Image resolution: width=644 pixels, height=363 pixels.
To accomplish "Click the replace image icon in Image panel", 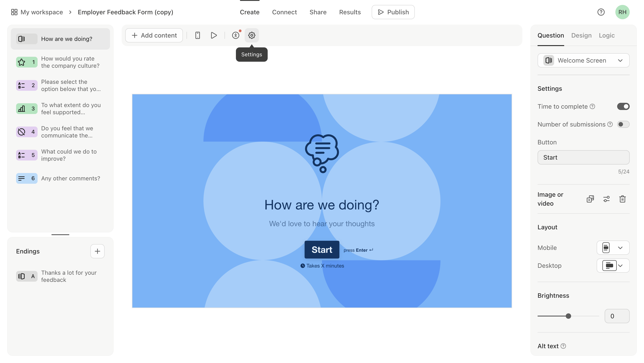I will click(591, 199).
